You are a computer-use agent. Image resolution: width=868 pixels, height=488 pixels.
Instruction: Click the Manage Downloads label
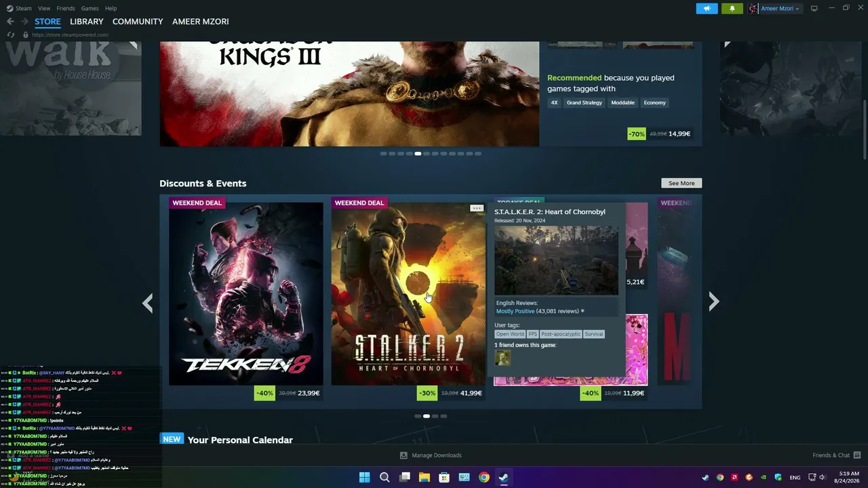click(437, 455)
